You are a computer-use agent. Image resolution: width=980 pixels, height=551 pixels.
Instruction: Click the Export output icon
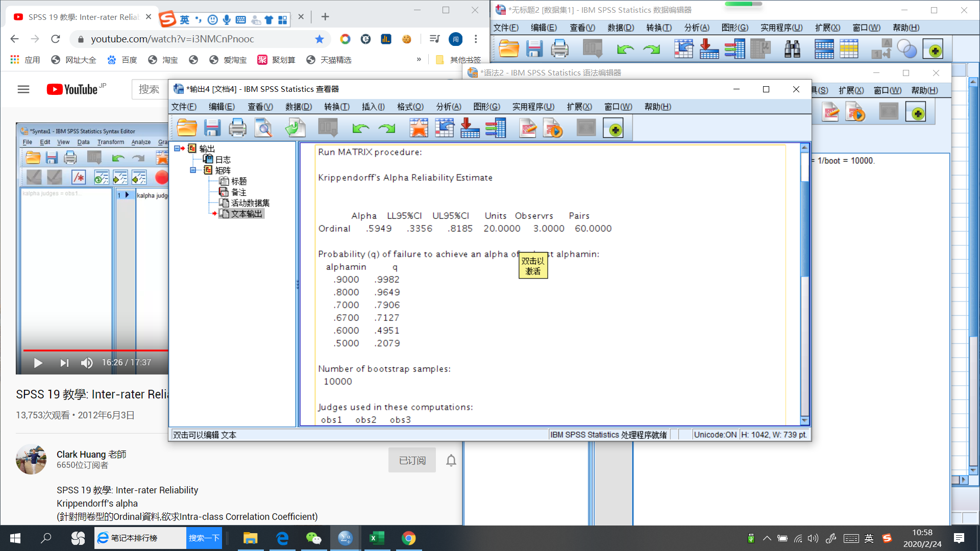click(x=295, y=128)
